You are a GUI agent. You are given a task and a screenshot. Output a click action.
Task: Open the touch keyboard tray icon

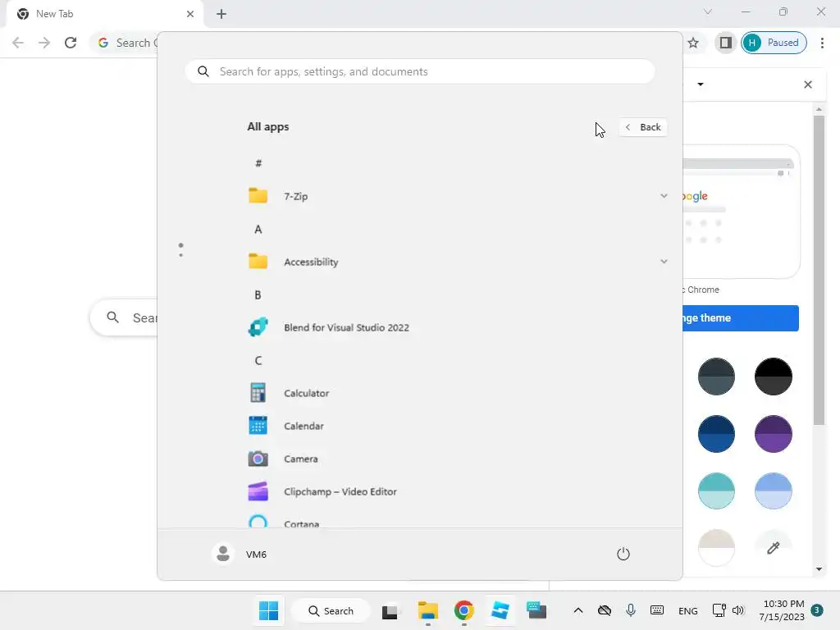tap(657, 610)
